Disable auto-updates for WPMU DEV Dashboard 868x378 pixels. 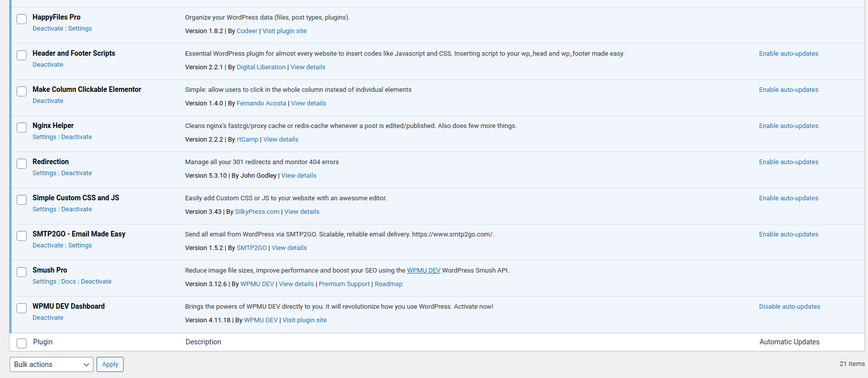click(789, 307)
